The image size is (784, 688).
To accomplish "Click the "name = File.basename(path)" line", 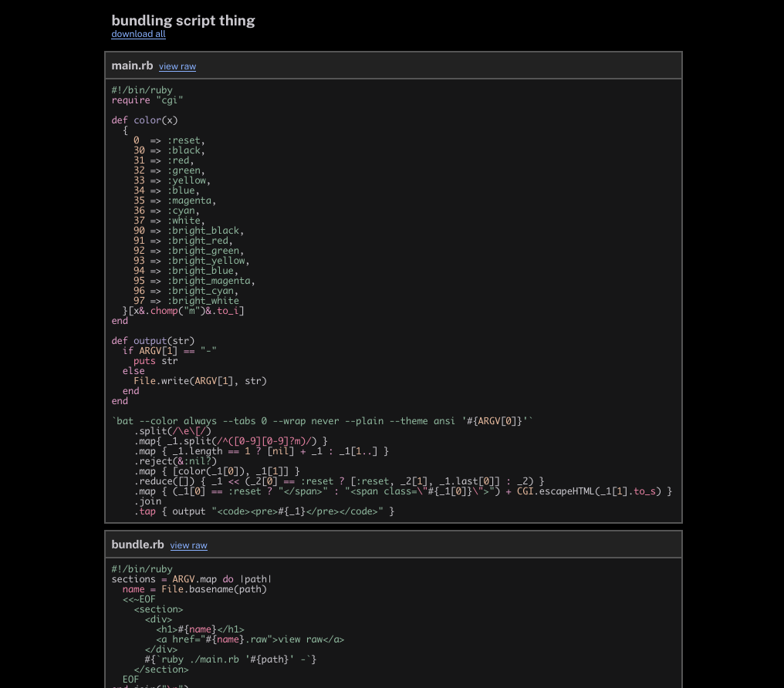I will pyautogui.click(x=194, y=589).
